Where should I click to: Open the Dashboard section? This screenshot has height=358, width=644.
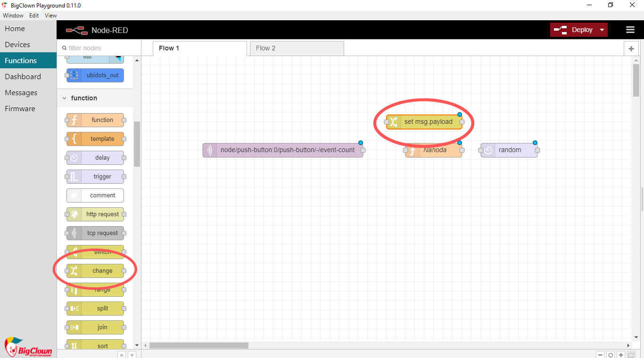pos(28,77)
